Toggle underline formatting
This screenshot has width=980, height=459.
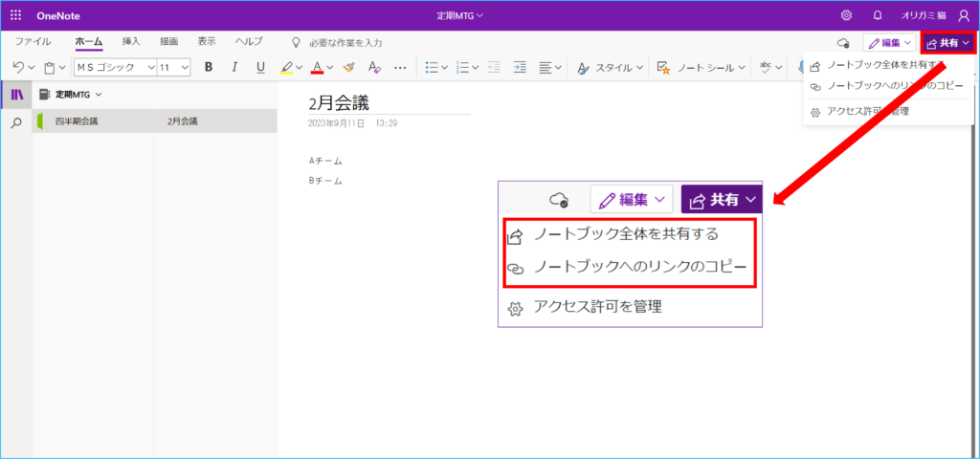[260, 68]
